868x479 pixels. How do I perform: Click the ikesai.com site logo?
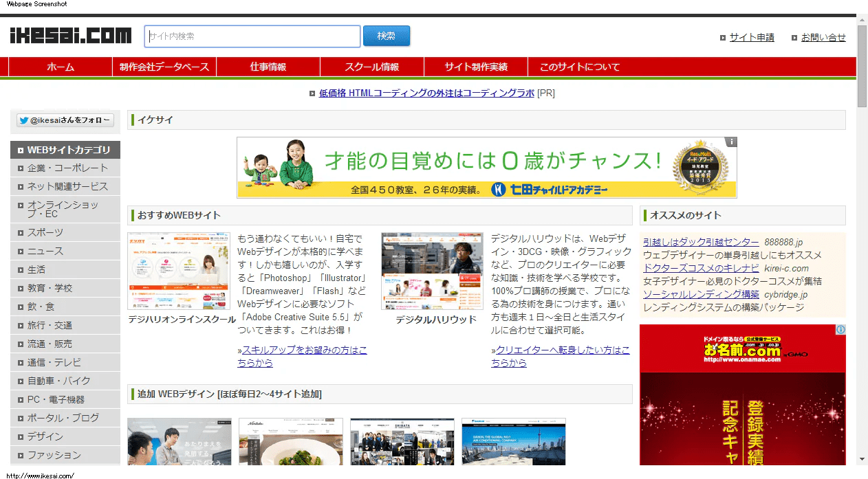coord(71,35)
